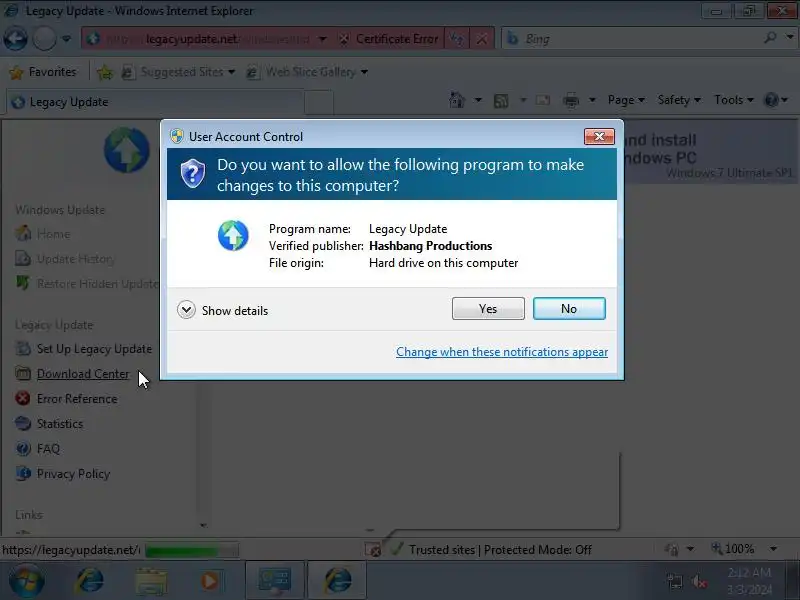
Task: Click the FAQ question mark icon
Action: tap(23, 448)
